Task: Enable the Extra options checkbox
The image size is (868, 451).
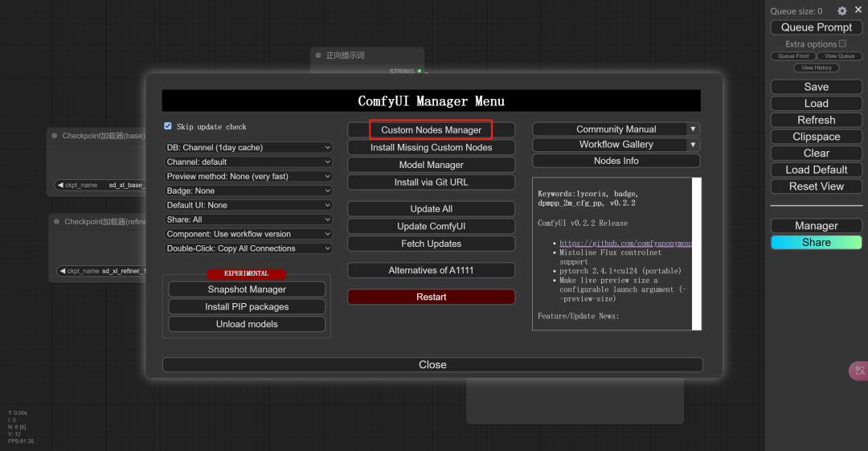Action: [842, 43]
